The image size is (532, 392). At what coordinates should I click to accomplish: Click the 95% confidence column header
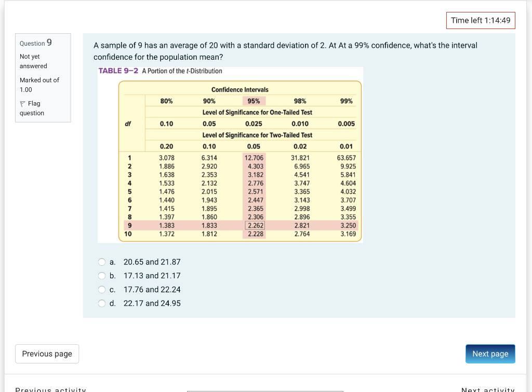(x=254, y=101)
